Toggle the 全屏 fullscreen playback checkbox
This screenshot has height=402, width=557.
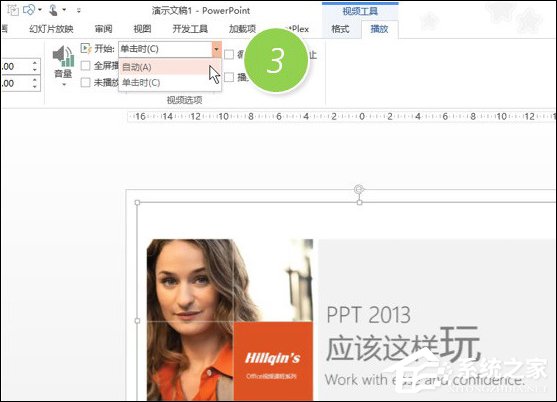[85, 66]
